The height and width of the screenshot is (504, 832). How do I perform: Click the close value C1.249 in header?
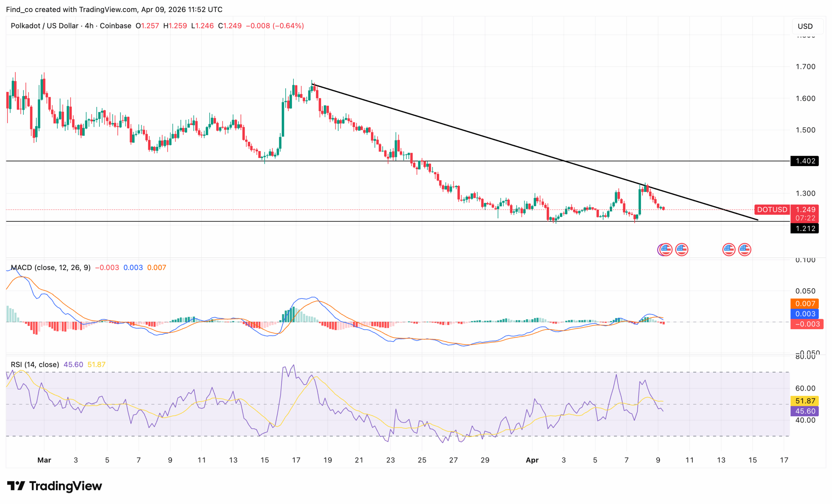tap(229, 26)
